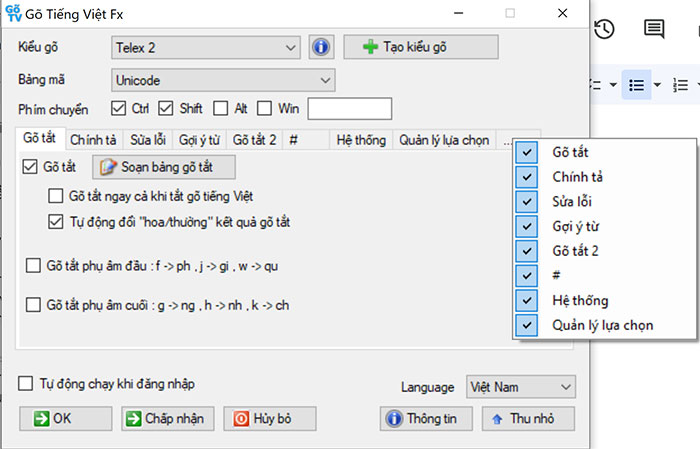Click the tab overflow ellipsis button
The image size is (700, 449).
click(507, 141)
